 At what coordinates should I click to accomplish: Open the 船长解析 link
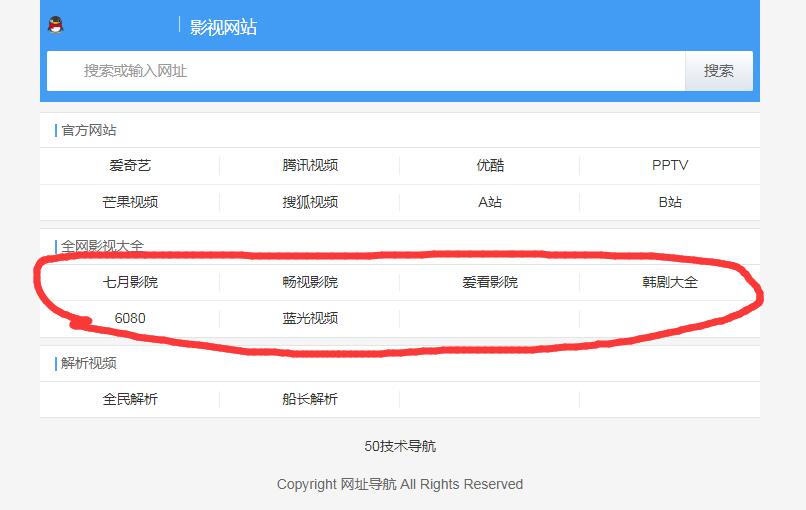pyautogui.click(x=310, y=399)
